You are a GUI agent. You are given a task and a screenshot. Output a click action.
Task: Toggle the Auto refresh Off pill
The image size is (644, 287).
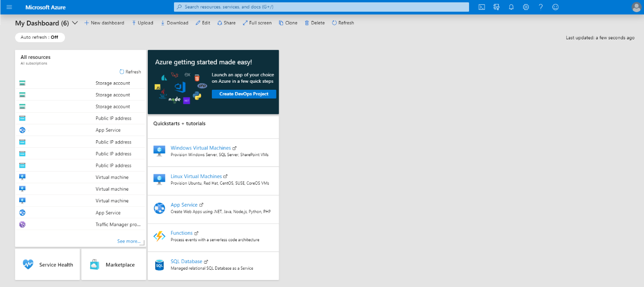40,37
